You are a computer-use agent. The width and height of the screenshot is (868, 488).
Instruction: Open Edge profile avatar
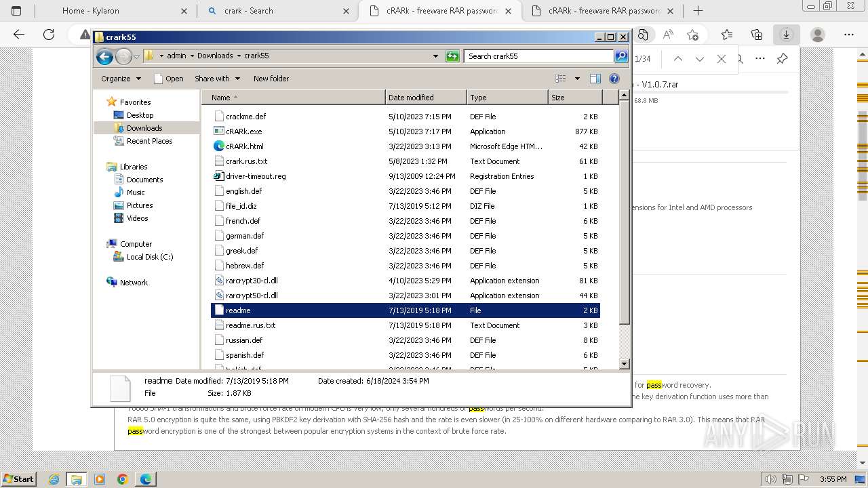[x=818, y=35]
